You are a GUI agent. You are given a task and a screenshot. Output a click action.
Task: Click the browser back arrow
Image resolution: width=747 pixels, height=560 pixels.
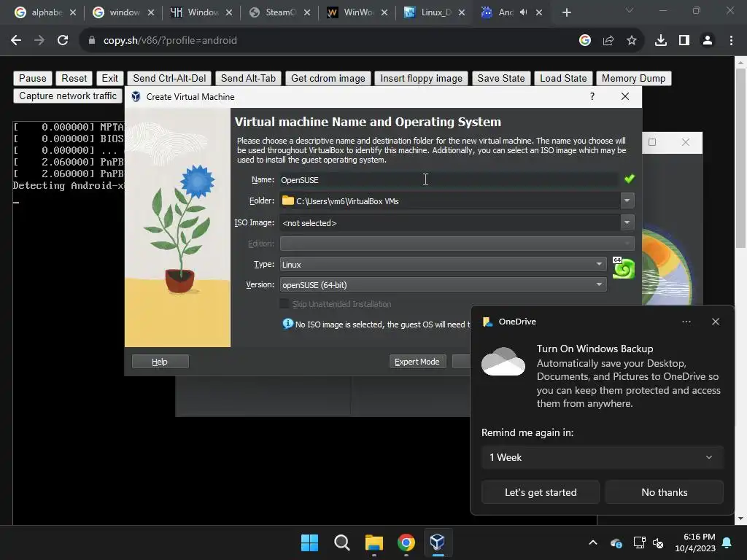click(16, 41)
